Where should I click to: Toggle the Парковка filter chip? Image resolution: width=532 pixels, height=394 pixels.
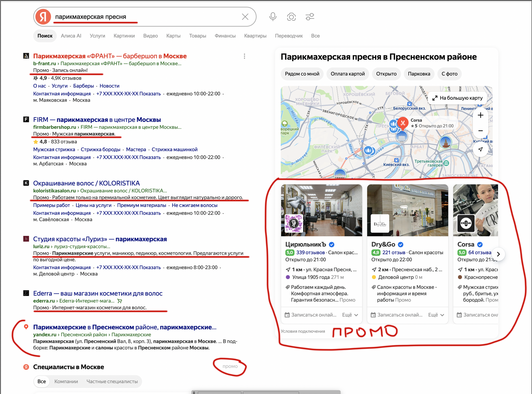click(x=419, y=74)
